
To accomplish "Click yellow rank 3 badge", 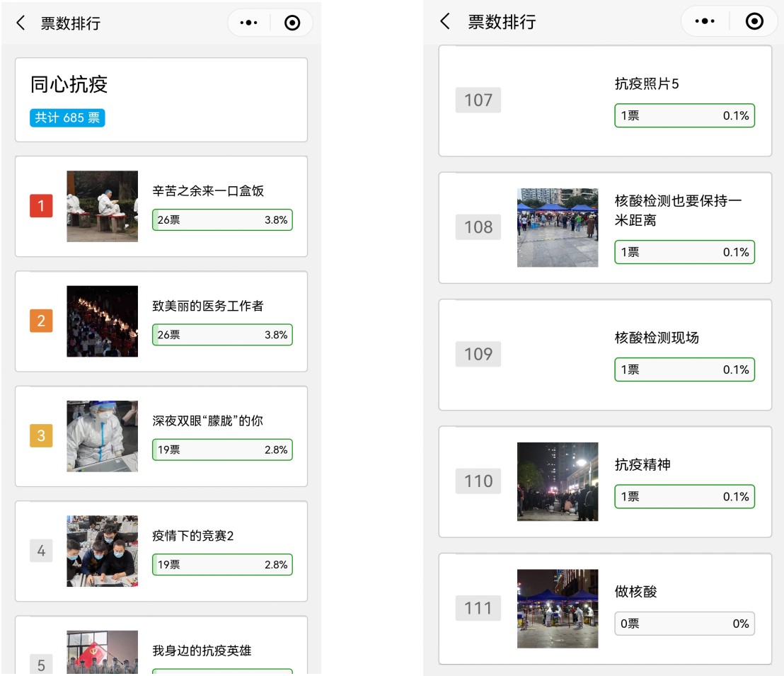I will (x=41, y=435).
